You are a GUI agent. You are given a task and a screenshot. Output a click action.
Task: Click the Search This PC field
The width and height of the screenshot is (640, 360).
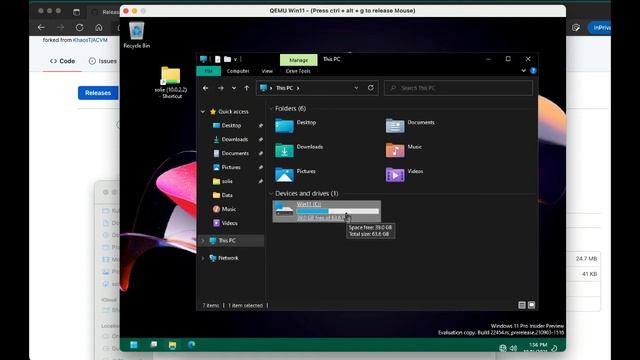[x=458, y=88]
